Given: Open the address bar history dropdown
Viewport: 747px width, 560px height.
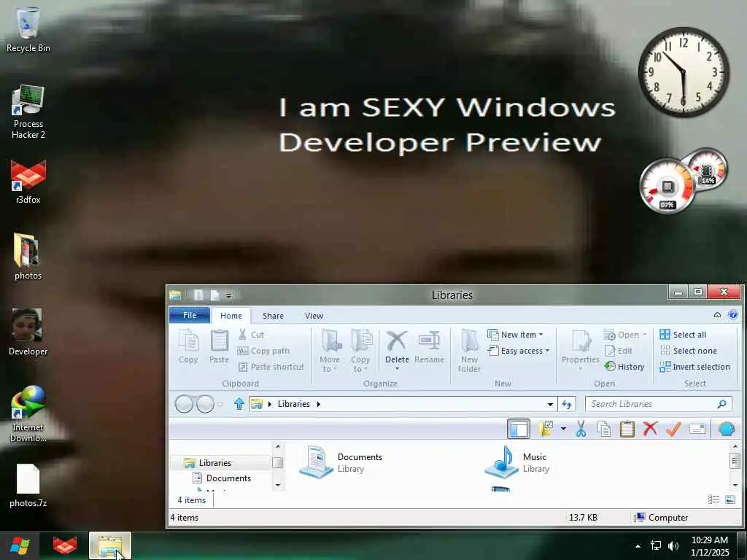Looking at the screenshot, I should 550,404.
